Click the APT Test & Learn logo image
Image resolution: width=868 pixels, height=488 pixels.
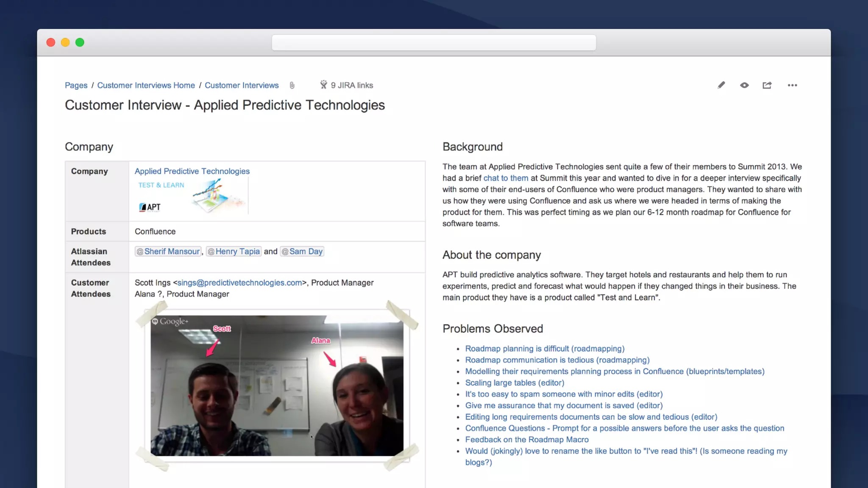click(x=192, y=197)
